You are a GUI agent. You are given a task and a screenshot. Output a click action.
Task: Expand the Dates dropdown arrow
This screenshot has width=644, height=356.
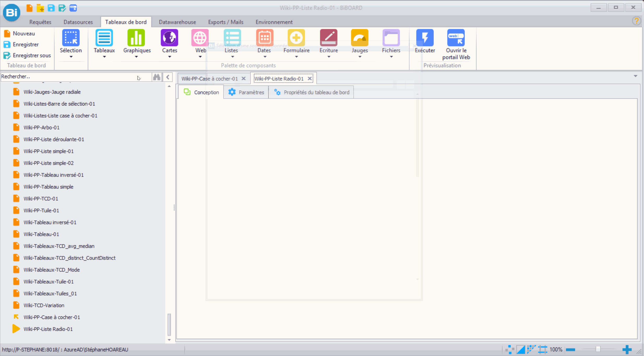[265, 57]
